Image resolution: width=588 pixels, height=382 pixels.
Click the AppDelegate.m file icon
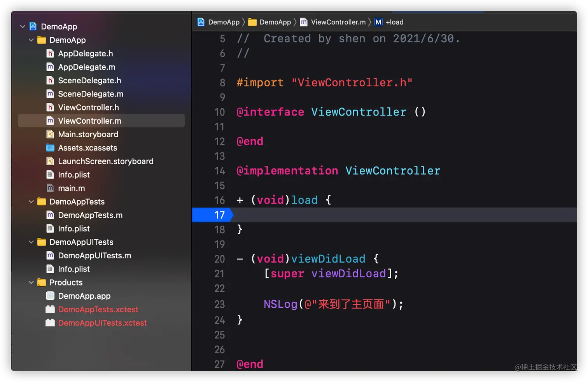[50, 67]
